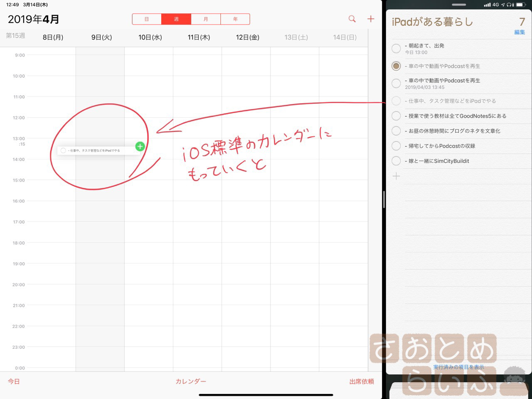
Task: Uncheck the completed 車の中で動画やPodcastを再生 reminder
Action: [x=397, y=66]
